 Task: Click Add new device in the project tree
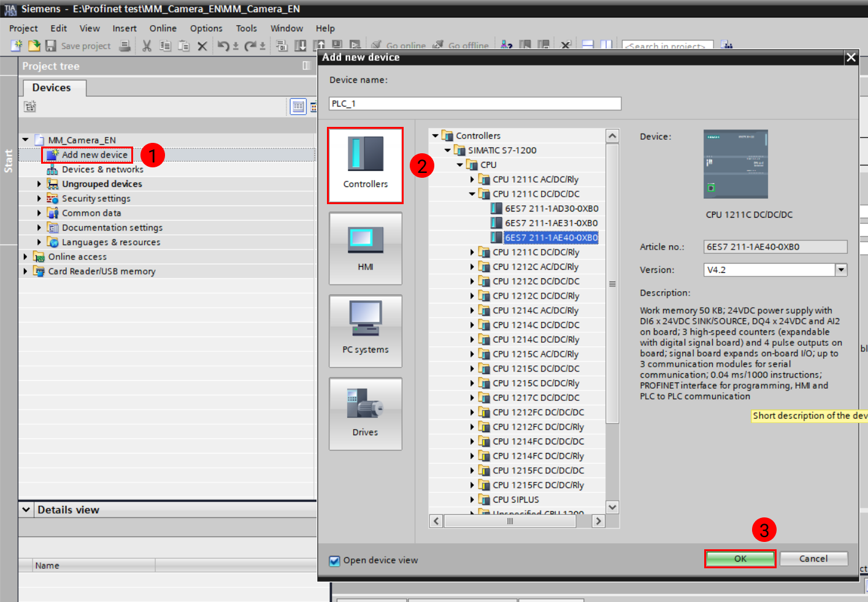point(94,154)
